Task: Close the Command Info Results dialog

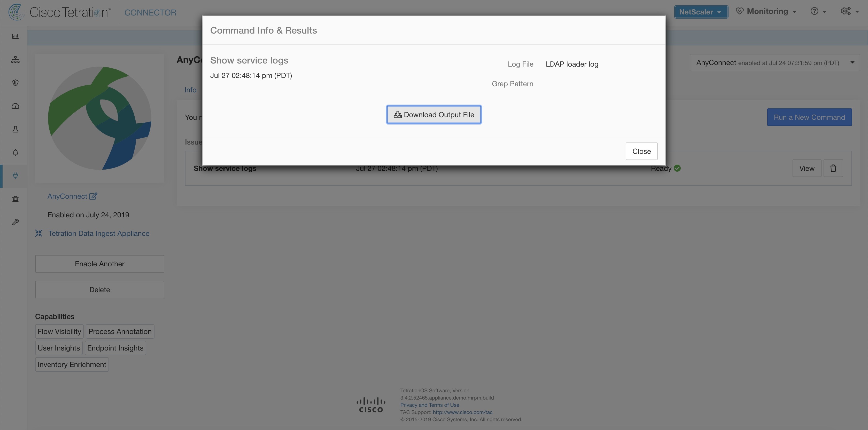Action: coord(642,150)
